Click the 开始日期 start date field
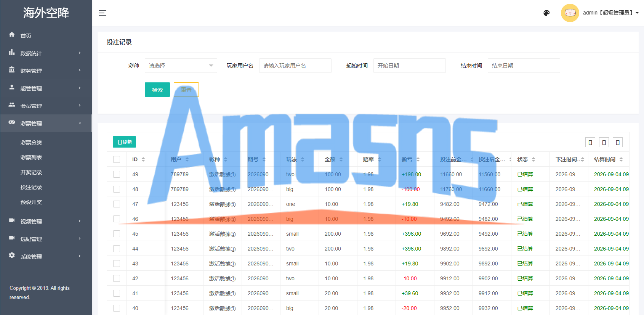This screenshot has width=644, height=315. point(410,66)
